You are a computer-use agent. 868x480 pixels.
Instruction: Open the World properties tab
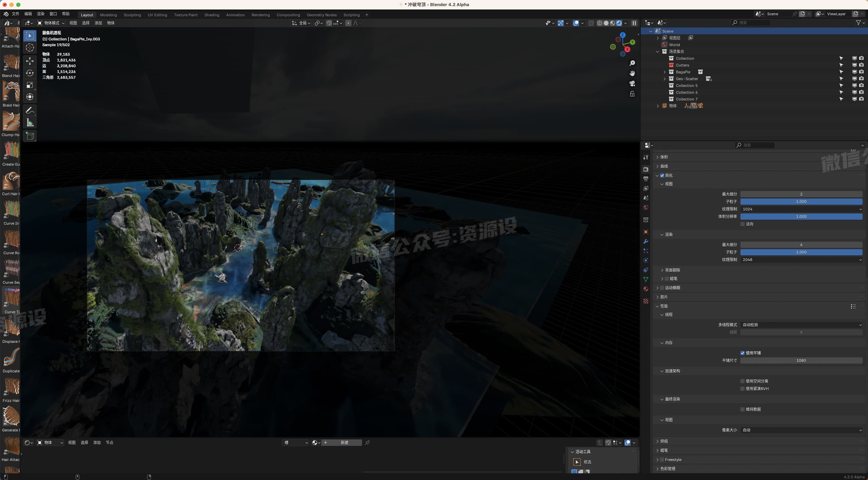(646, 207)
